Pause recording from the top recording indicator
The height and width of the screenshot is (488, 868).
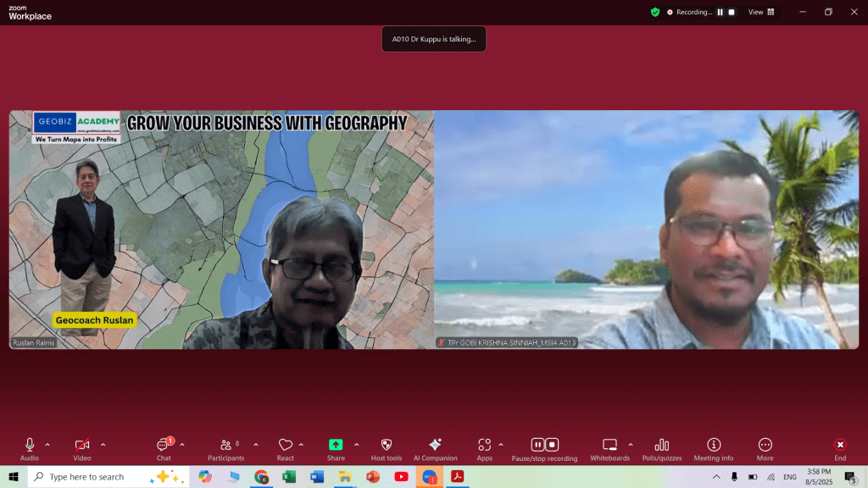pos(721,12)
